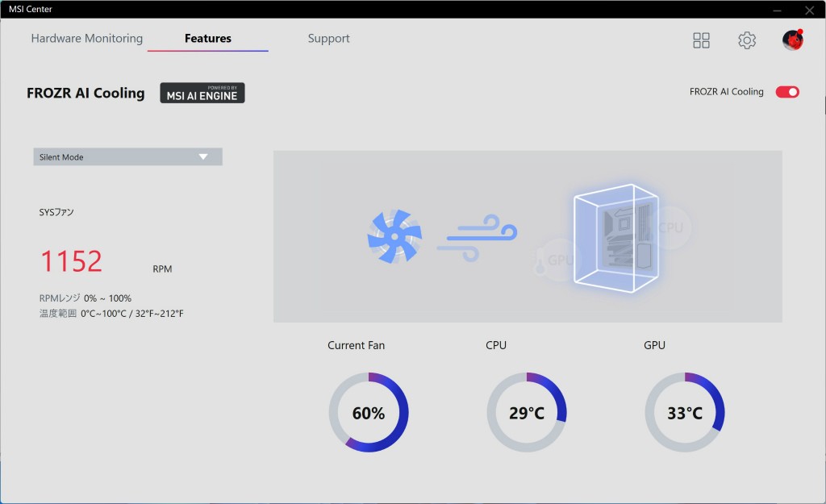Click the MSI AI ENGINE badge
Image resolution: width=826 pixels, height=504 pixels.
[202, 93]
